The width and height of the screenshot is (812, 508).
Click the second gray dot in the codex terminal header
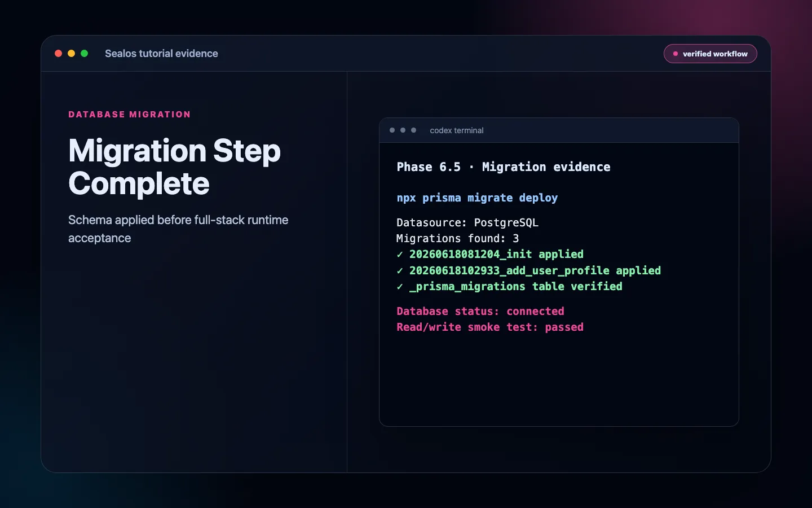(403, 130)
